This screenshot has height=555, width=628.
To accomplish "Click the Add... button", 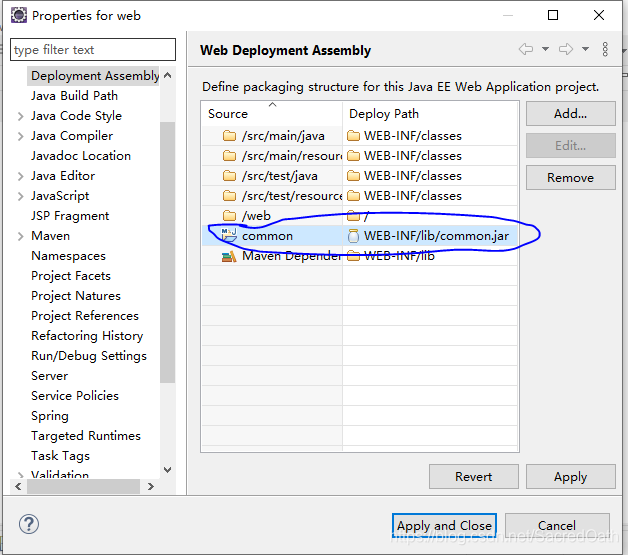I will coord(570,114).
